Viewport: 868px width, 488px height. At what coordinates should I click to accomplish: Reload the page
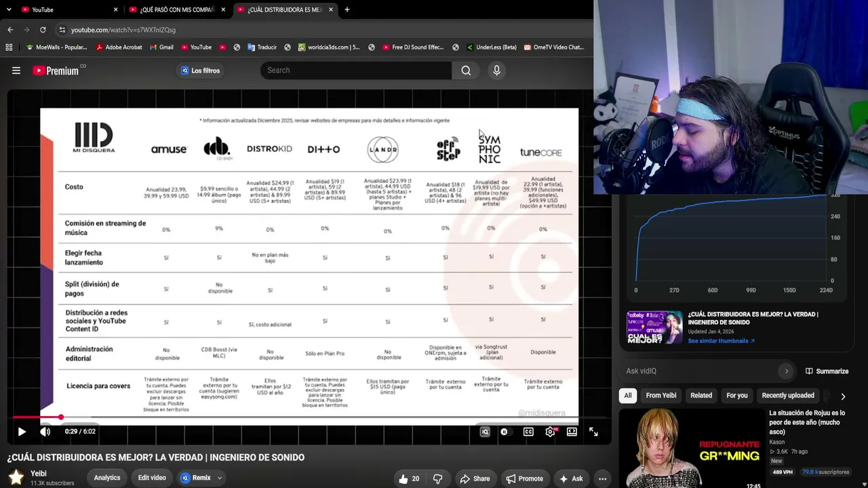[x=43, y=30]
